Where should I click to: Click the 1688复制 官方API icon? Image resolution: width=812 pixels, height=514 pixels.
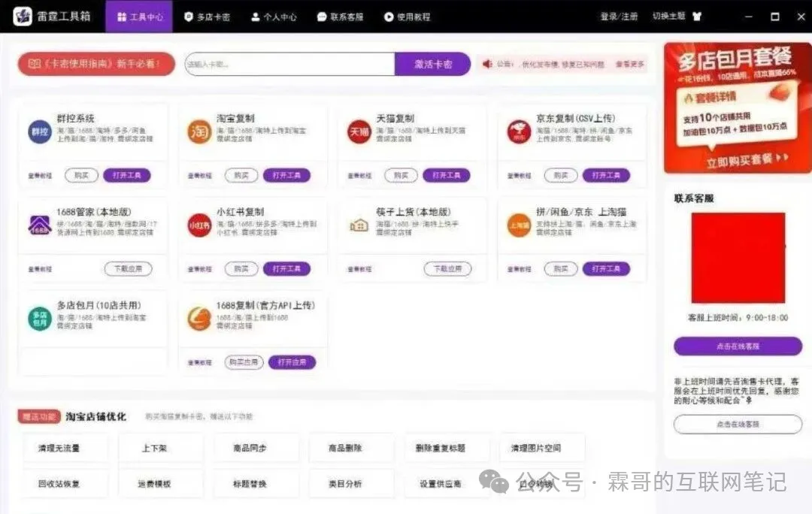(199, 319)
